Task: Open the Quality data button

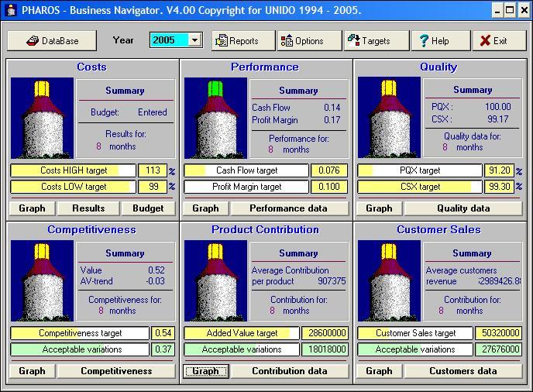Action: tap(463, 208)
